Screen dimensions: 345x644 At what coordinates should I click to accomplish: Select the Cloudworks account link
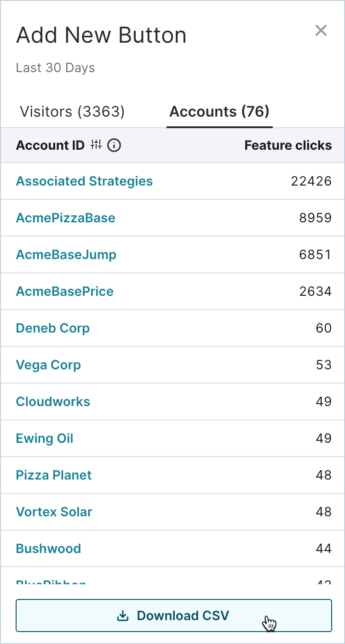[x=53, y=401]
